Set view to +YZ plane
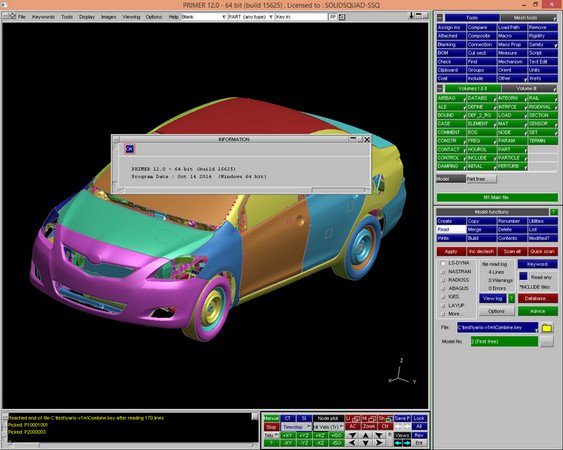Screen dimensions: 563x450 (x=304, y=435)
